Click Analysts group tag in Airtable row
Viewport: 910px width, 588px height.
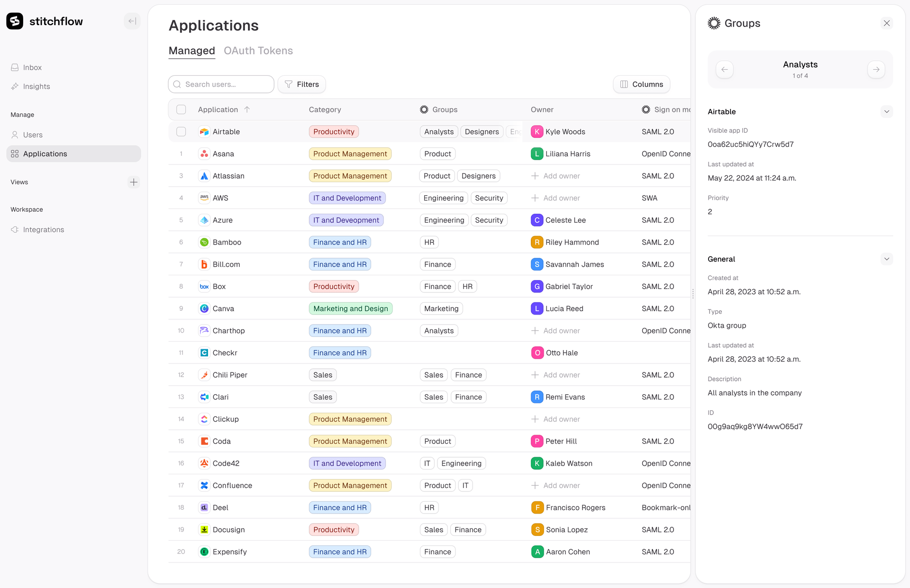439,132
